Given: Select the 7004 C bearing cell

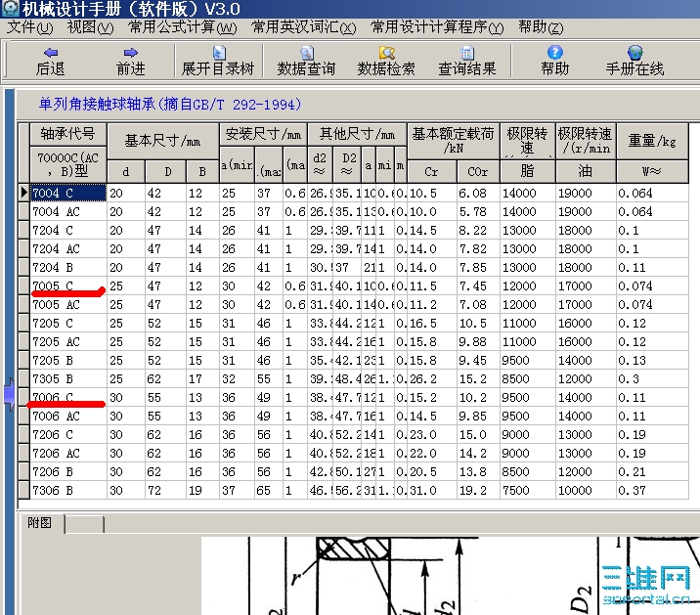Looking at the screenshot, I should [x=68, y=193].
